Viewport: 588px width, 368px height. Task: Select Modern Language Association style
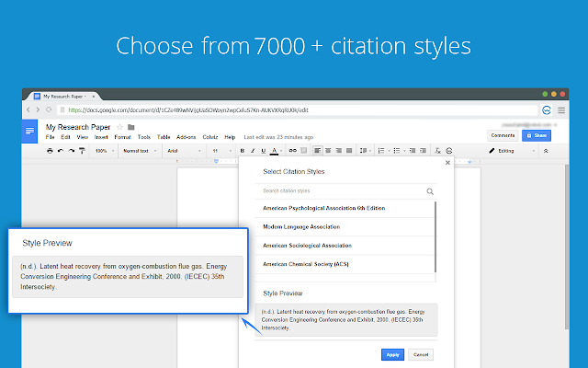tap(345, 227)
